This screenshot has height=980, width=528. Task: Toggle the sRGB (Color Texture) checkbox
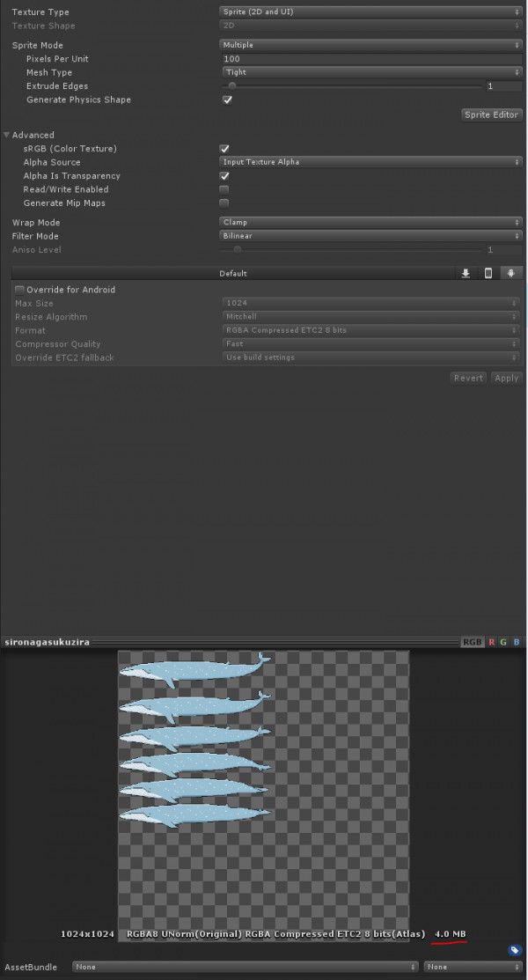coord(224,149)
